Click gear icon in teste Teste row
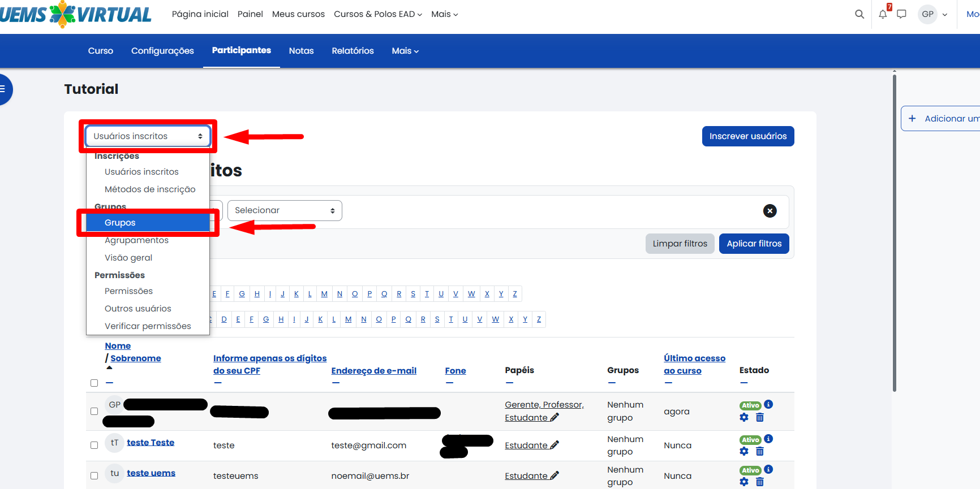 coord(744,451)
